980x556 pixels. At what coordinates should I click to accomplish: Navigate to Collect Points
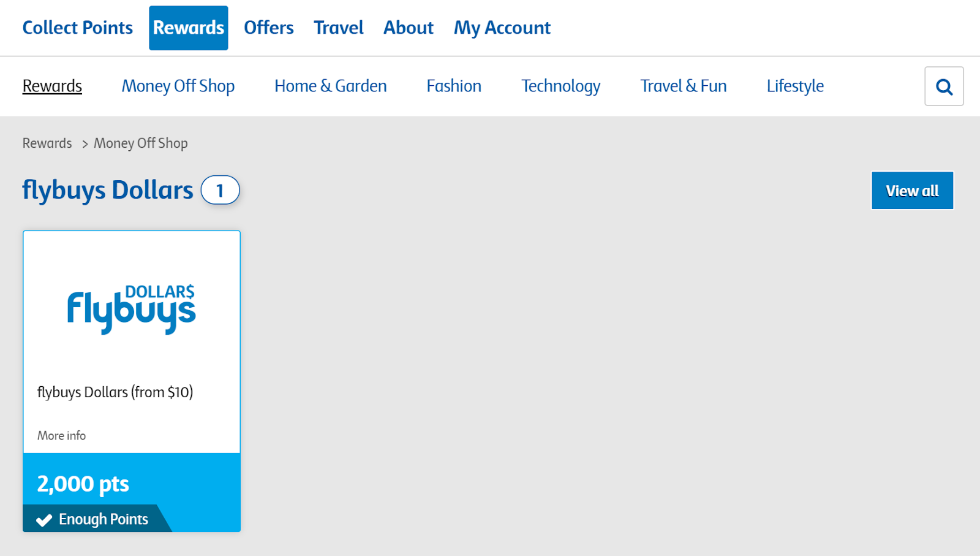click(x=77, y=27)
